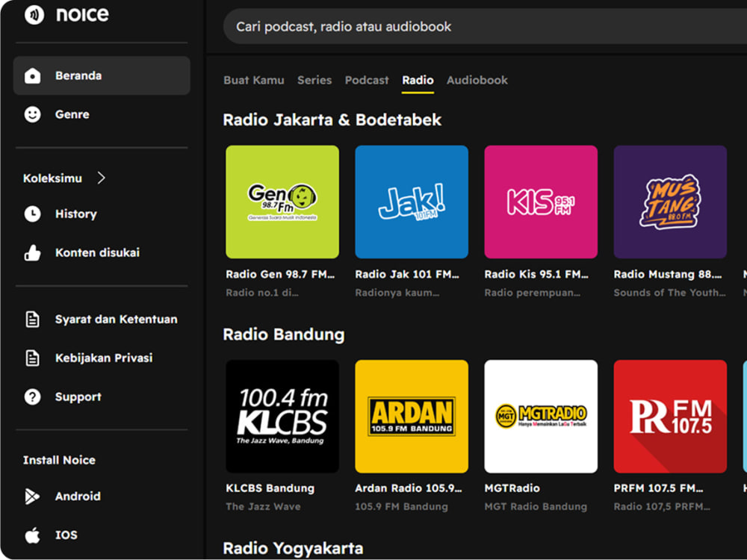
Task: Switch to the Series tab
Action: (x=314, y=80)
